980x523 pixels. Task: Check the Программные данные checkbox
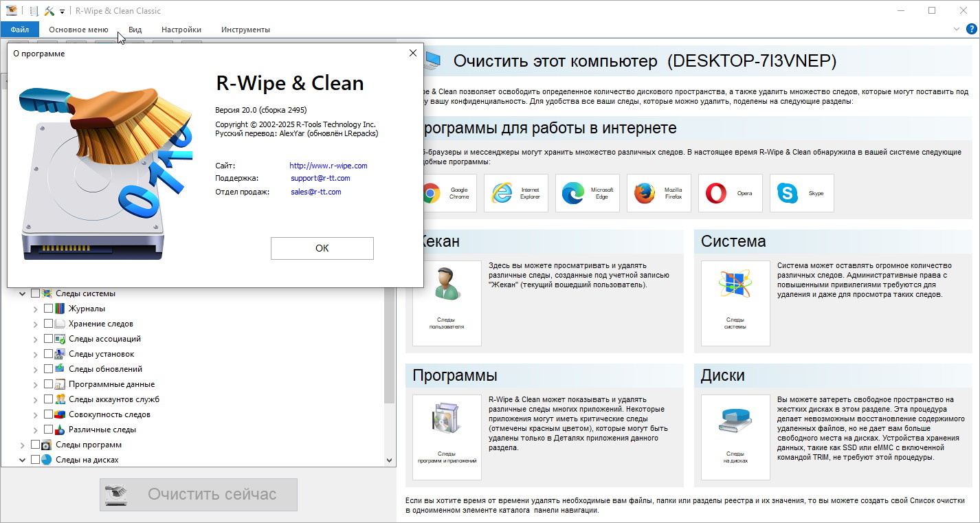pyautogui.click(x=48, y=384)
